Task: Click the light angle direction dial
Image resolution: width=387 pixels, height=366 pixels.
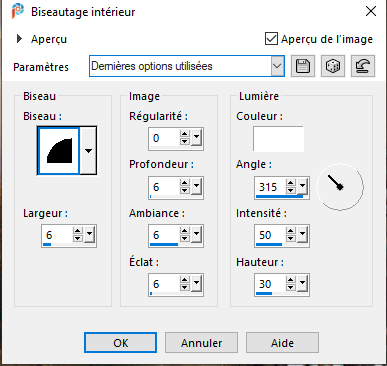Action: click(x=340, y=187)
